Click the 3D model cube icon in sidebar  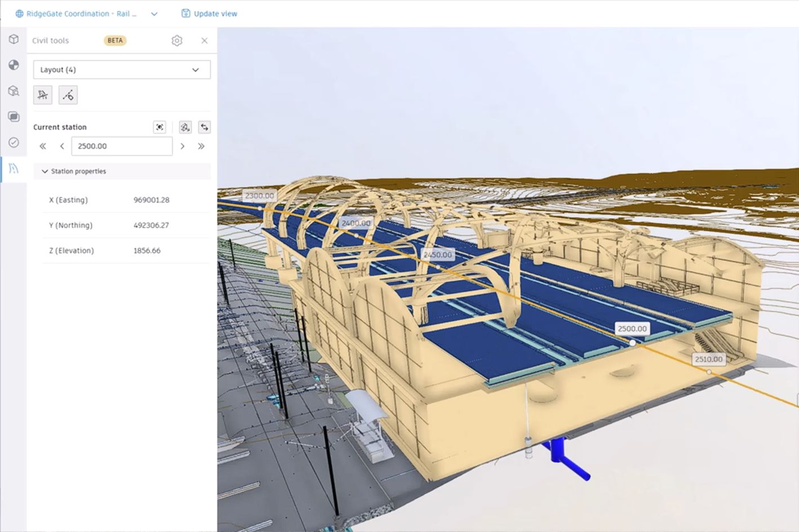coord(14,39)
